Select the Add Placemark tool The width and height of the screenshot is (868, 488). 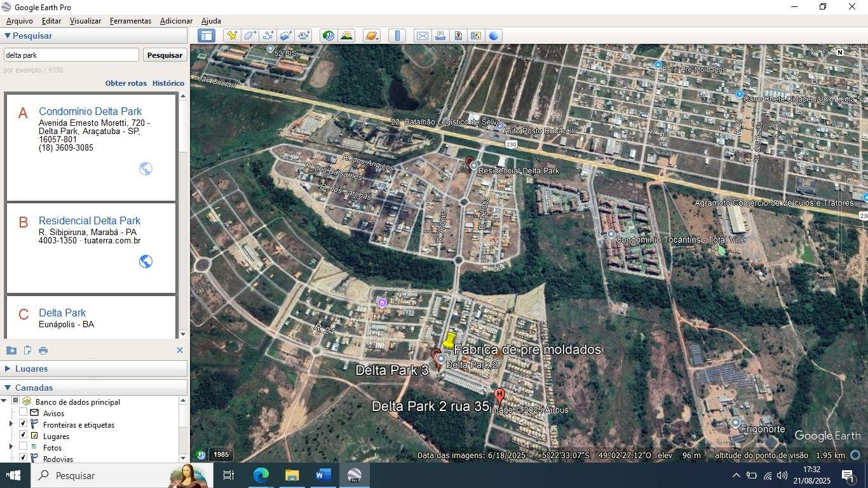point(231,36)
